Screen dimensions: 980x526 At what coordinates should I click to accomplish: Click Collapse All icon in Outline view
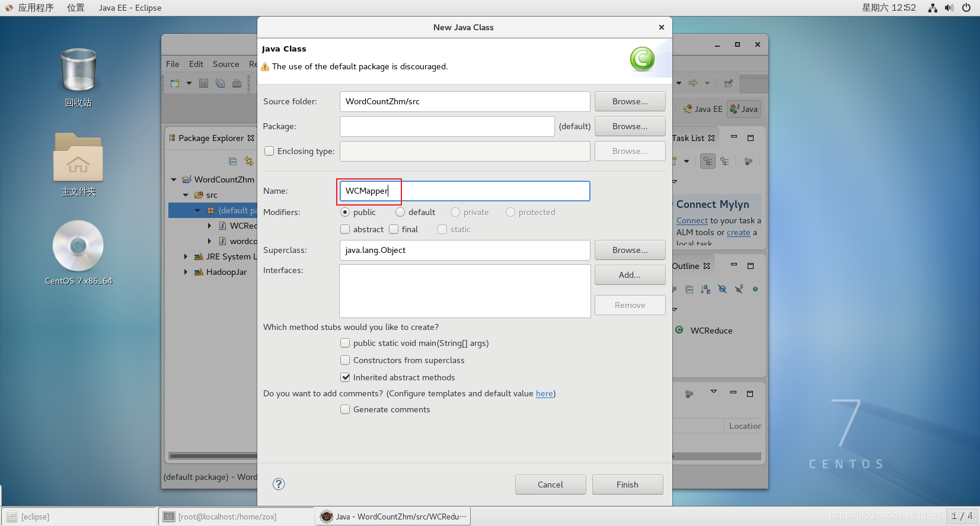689,289
